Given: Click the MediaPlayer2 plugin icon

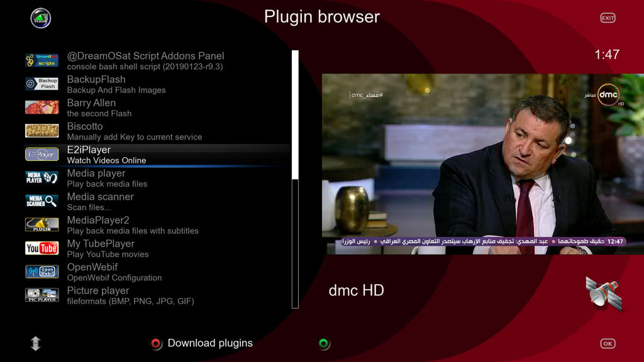Looking at the screenshot, I should click(42, 224).
